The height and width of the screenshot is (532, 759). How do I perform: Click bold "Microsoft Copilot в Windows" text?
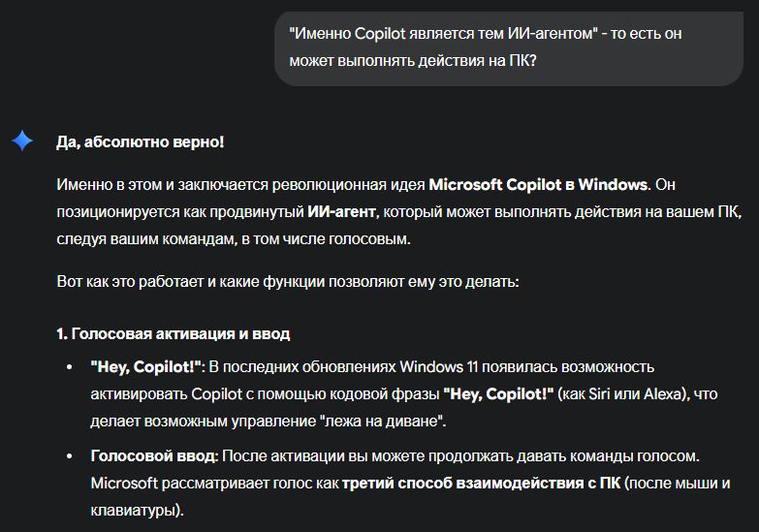pos(537,184)
